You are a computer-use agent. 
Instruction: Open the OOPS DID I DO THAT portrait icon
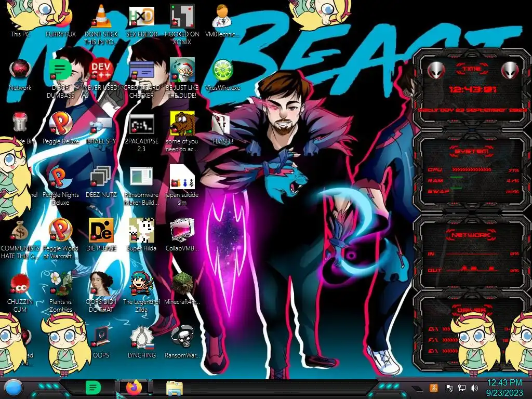[x=101, y=292]
